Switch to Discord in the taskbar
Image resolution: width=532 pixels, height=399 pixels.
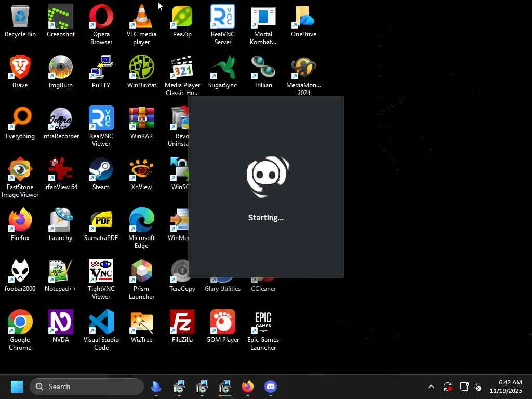pyautogui.click(x=270, y=387)
